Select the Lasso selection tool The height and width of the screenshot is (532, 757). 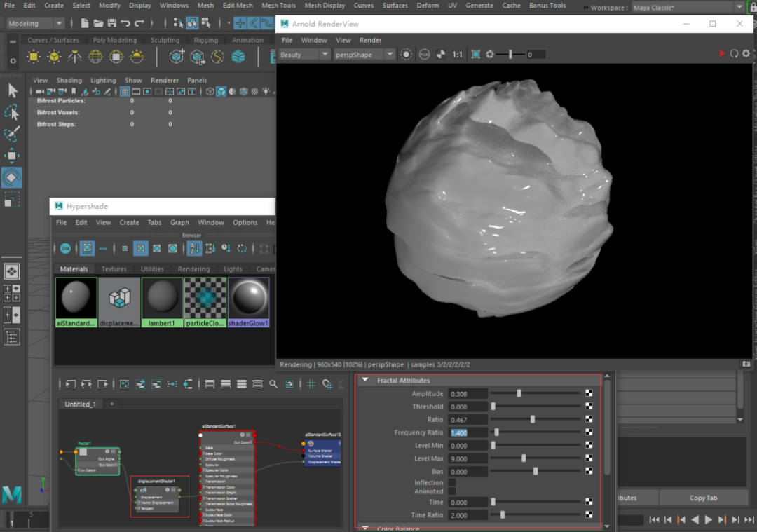tap(12, 112)
